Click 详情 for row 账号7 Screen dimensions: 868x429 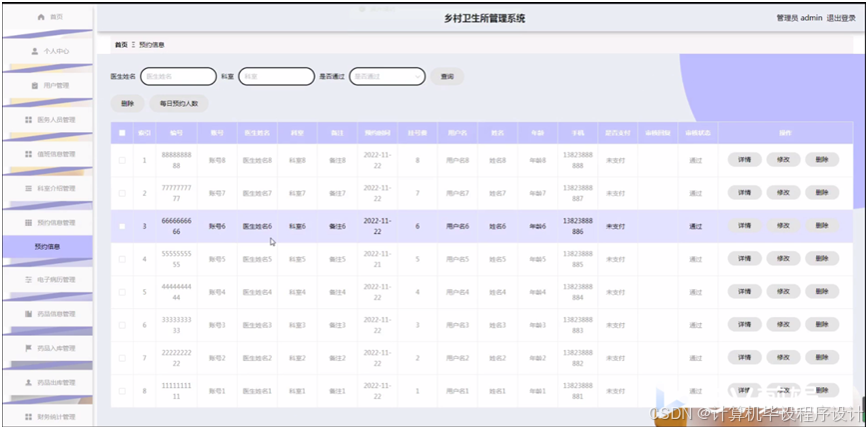(x=744, y=193)
